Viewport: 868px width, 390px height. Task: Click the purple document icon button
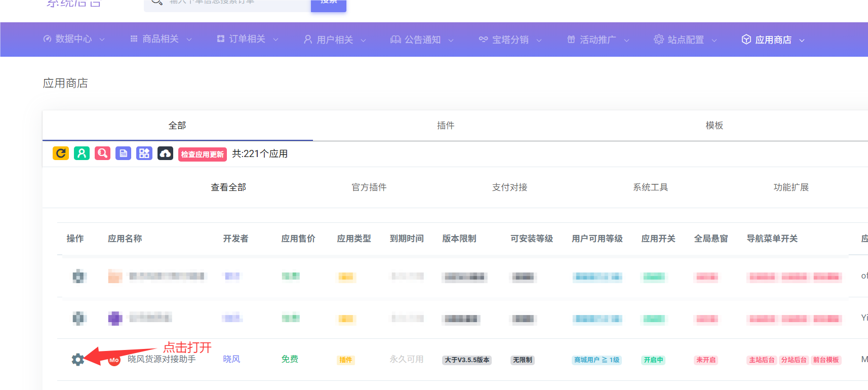tap(123, 153)
